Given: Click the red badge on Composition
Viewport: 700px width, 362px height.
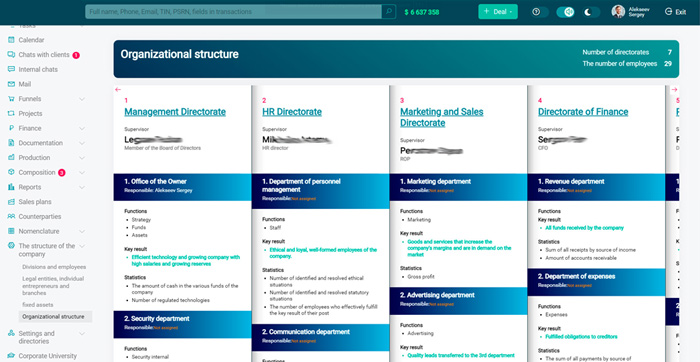Looking at the screenshot, I should (62, 173).
